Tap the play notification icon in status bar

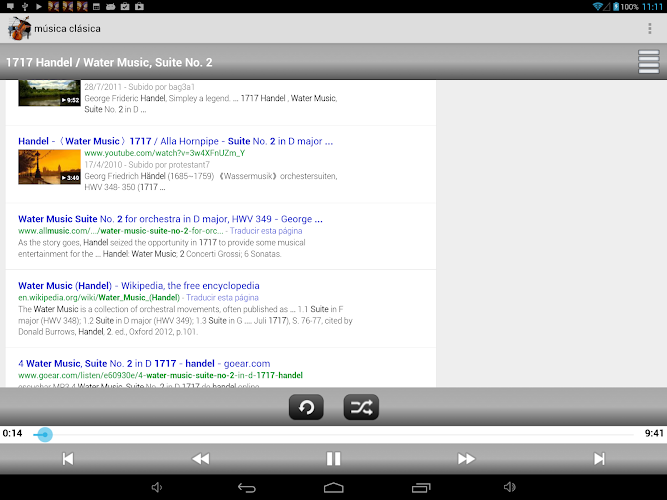[39, 6]
